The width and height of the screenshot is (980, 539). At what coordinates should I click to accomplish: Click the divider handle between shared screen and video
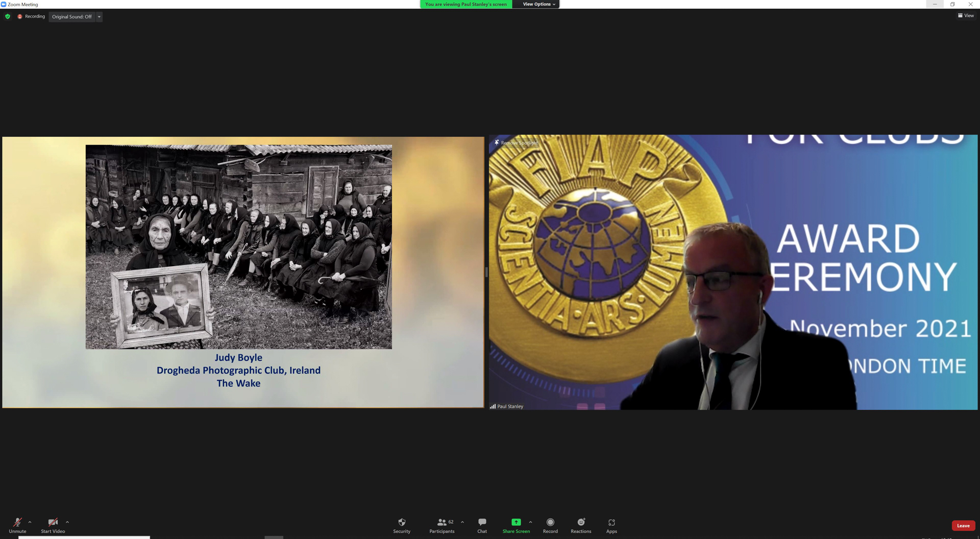(486, 272)
